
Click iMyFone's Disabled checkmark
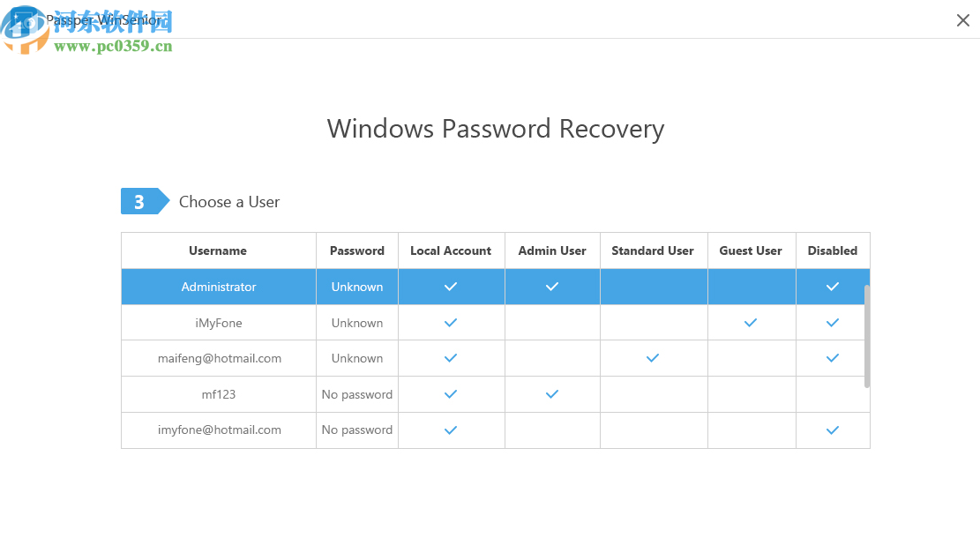833,323
